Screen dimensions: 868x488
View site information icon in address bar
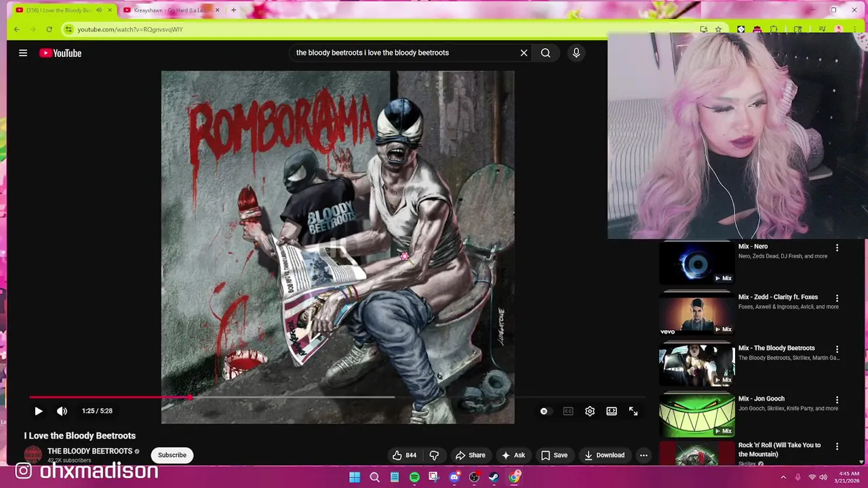point(68,29)
